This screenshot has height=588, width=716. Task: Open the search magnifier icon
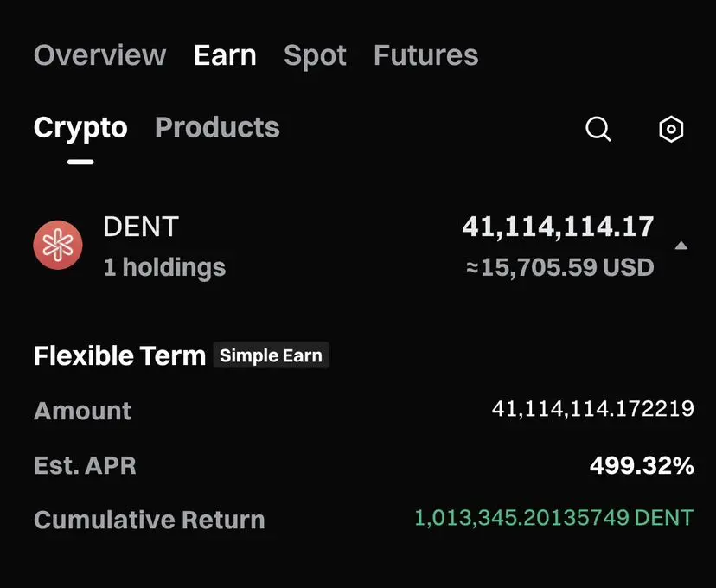598,130
